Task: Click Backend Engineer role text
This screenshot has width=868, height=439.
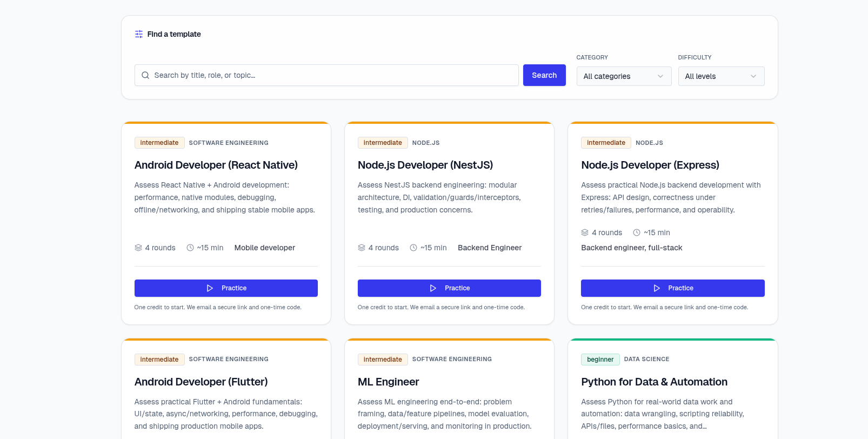Action: pos(490,248)
